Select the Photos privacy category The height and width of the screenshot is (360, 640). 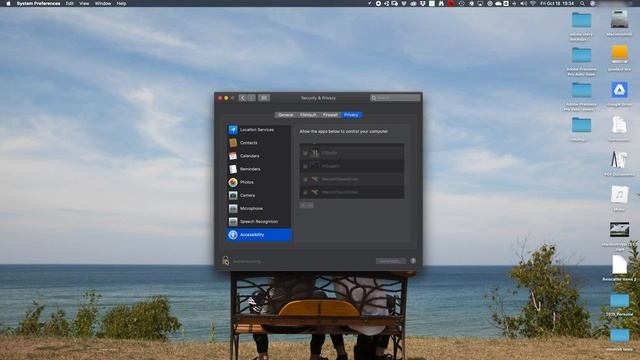tap(258, 182)
